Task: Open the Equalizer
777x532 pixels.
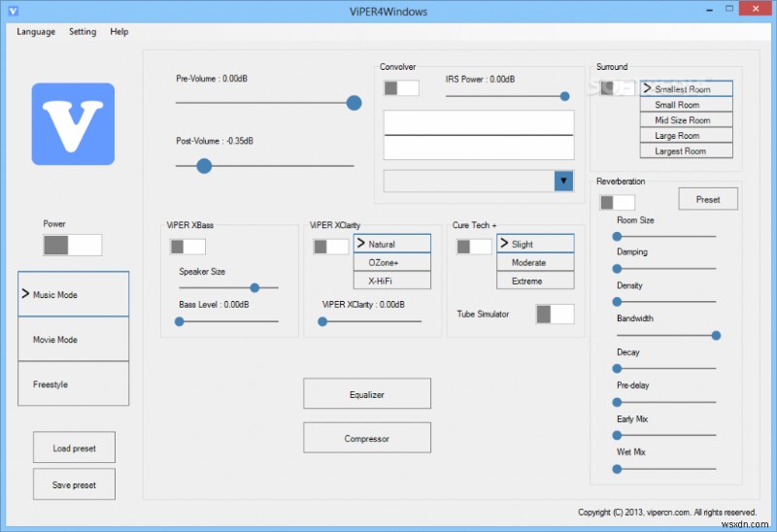Action: coord(367,394)
